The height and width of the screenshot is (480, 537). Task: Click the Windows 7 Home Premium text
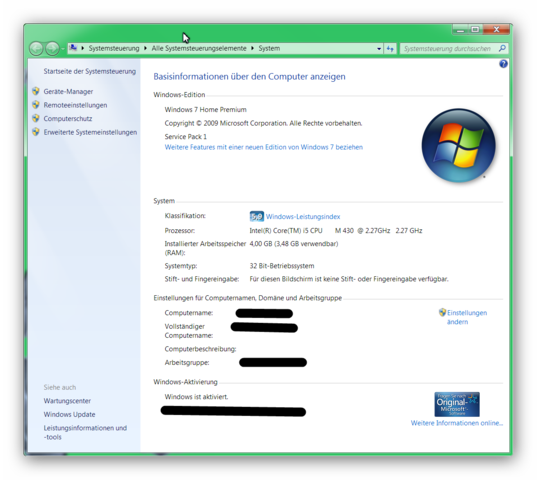point(205,110)
